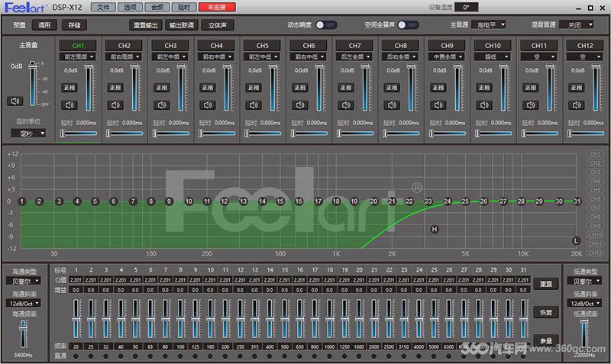The height and width of the screenshot is (364, 611).
Task: Toggle CH1 phase 正相 button
Action: click(x=70, y=88)
